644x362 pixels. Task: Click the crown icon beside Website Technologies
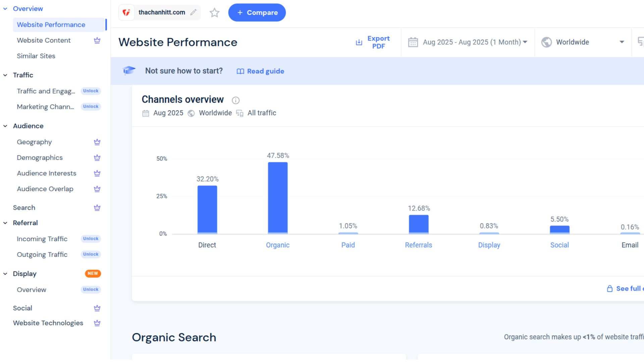[x=97, y=323]
